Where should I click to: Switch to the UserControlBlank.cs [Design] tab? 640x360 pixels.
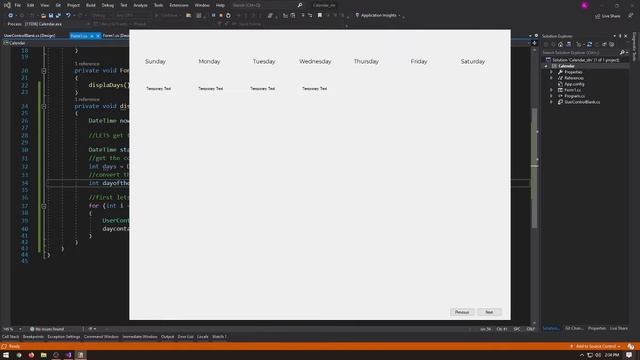[x=29, y=36]
